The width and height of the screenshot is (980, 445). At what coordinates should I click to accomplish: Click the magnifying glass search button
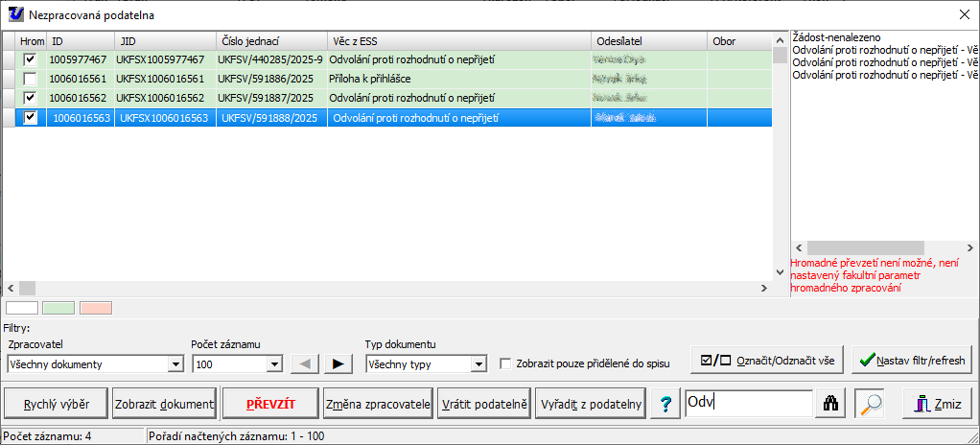(x=869, y=404)
